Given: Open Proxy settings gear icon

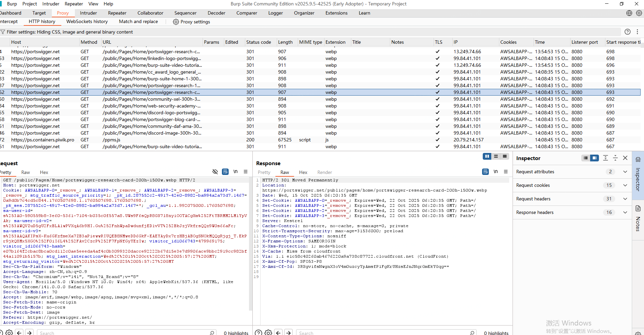Looking at the screenshot, I should 176,22.
